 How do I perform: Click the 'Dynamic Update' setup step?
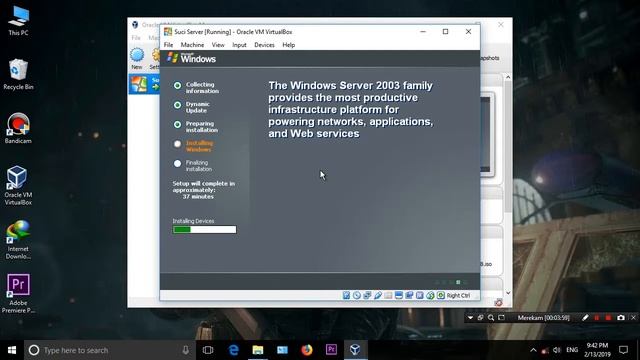[198, 107]
